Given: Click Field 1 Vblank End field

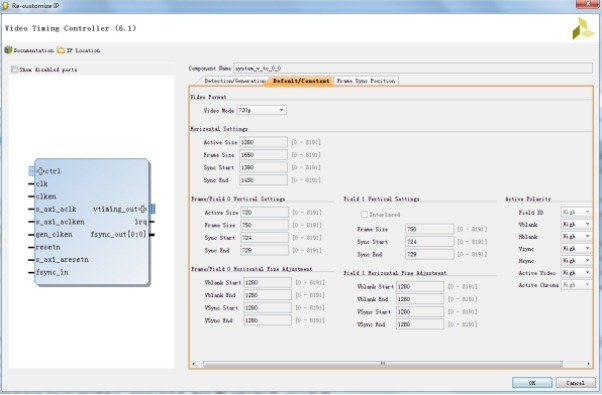Looking at the screenshot, I should (420, 299).
